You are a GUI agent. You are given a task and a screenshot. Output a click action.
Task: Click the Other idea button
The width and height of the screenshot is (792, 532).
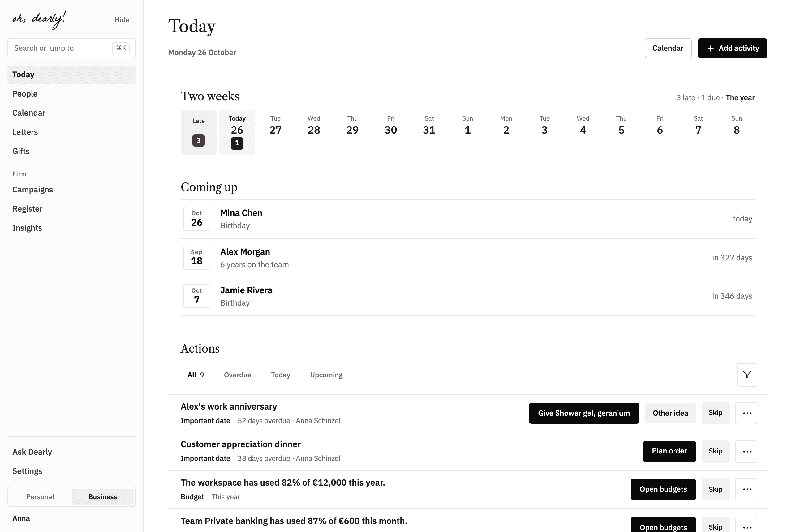tap(670, 413)
